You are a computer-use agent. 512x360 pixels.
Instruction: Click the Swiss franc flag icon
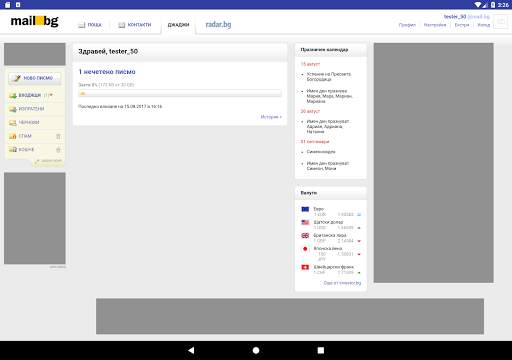click(305, 267)
